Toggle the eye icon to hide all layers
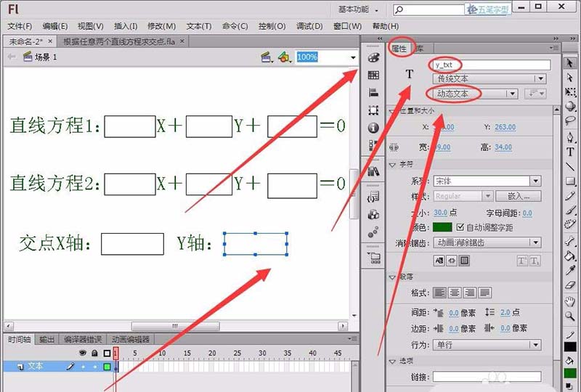581x392 pixels. coord(82,353)
